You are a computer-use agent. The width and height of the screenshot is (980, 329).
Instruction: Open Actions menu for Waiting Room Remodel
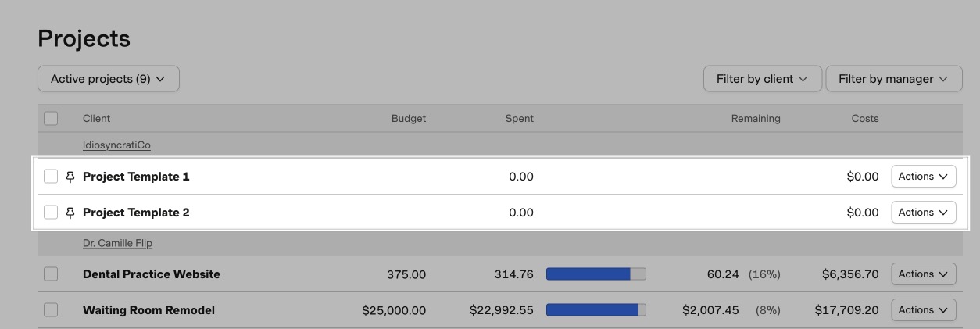pos(923,310)
